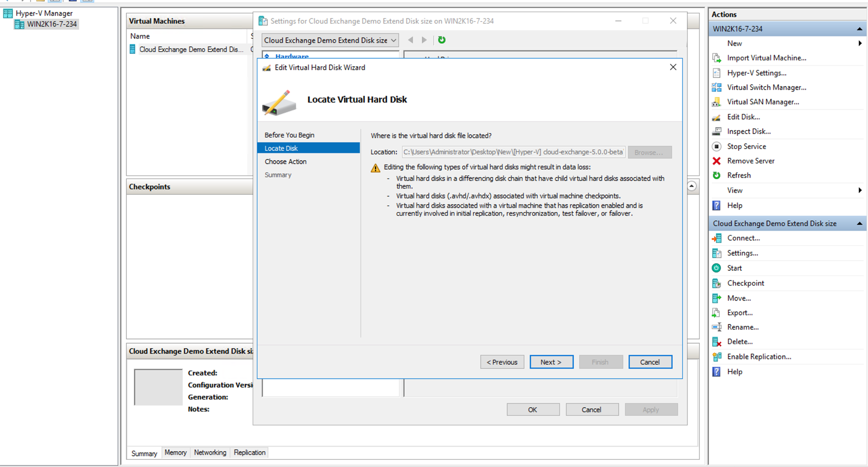868x467 pixels.
Task: Collapse the Checkpoints pane with round arrow
Action: pos(691,186)
